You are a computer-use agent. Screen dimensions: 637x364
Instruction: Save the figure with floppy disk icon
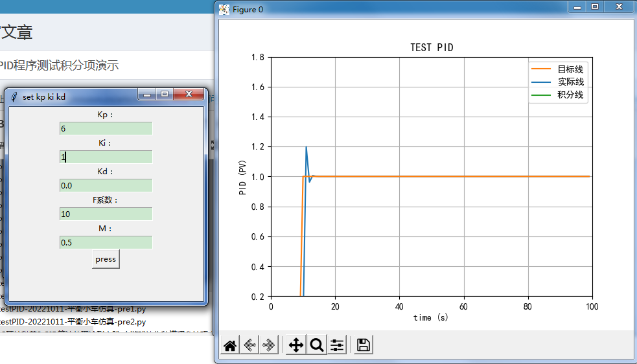pos(364,345)
